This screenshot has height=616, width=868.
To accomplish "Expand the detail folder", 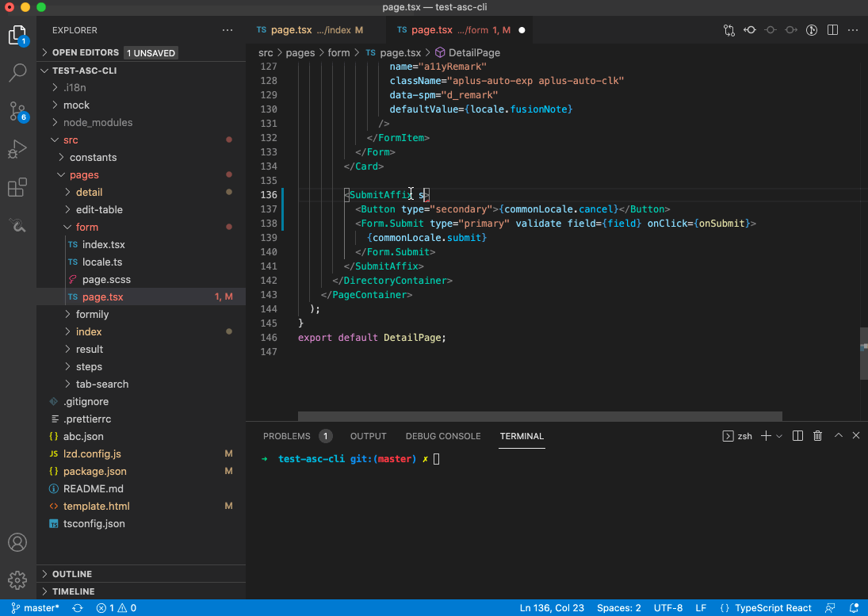I will pyautogui.click(x=89, y=192).
